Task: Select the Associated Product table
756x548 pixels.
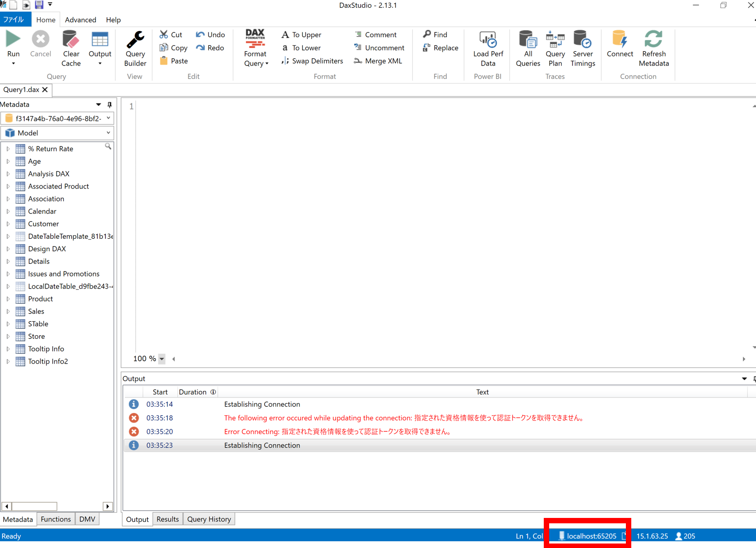Action: [58, 186]
